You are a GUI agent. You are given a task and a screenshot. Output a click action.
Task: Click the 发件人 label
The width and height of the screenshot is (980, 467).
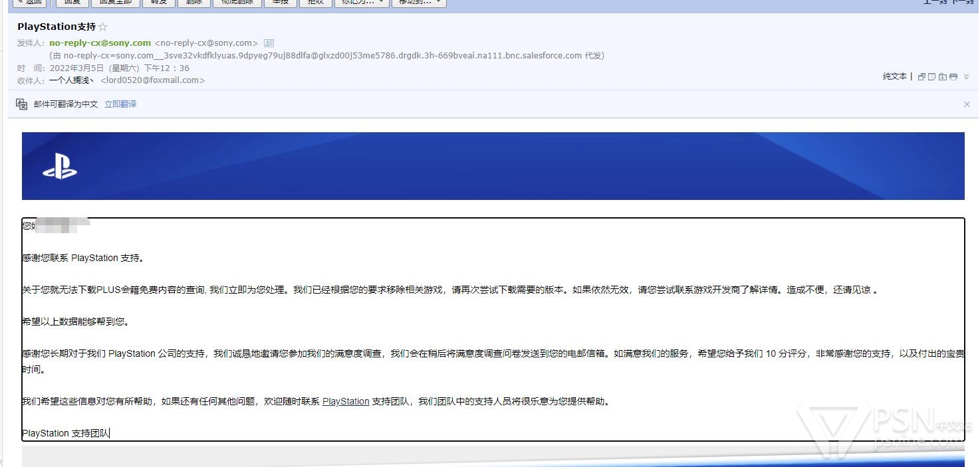pyautogui.click(x=31, y=43)
